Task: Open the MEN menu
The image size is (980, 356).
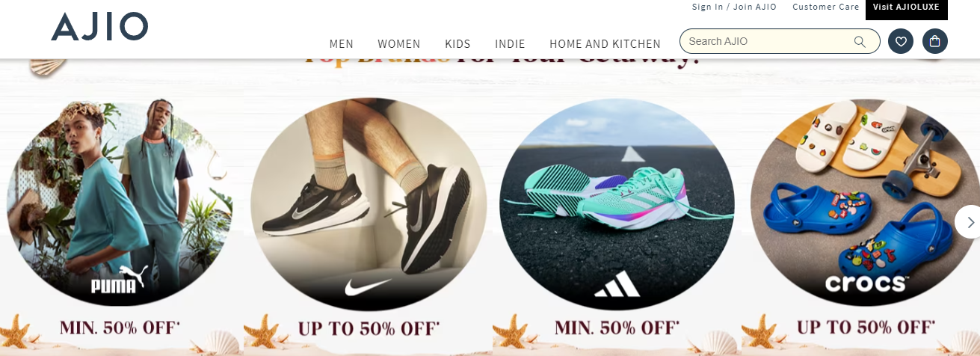Action: point(342,44)
